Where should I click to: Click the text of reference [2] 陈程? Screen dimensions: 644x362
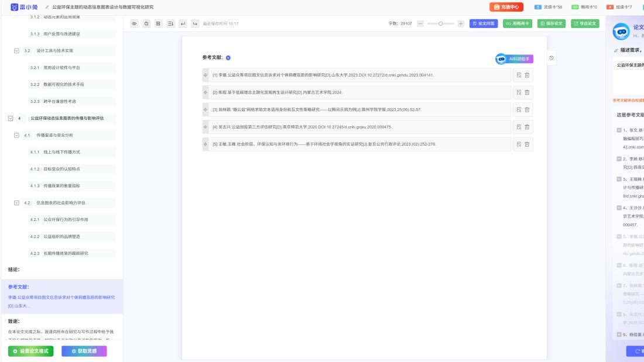pyautogui.click(x=278, y=92)
